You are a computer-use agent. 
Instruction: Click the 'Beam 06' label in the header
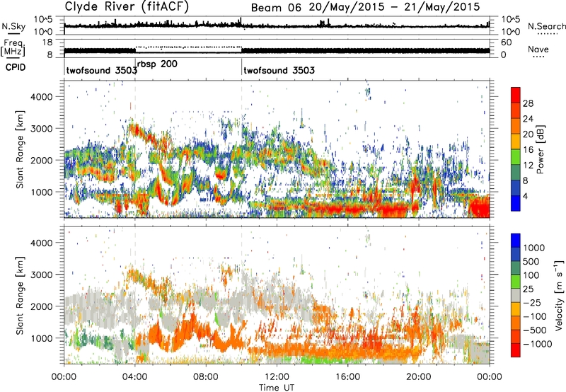(276, 7)
